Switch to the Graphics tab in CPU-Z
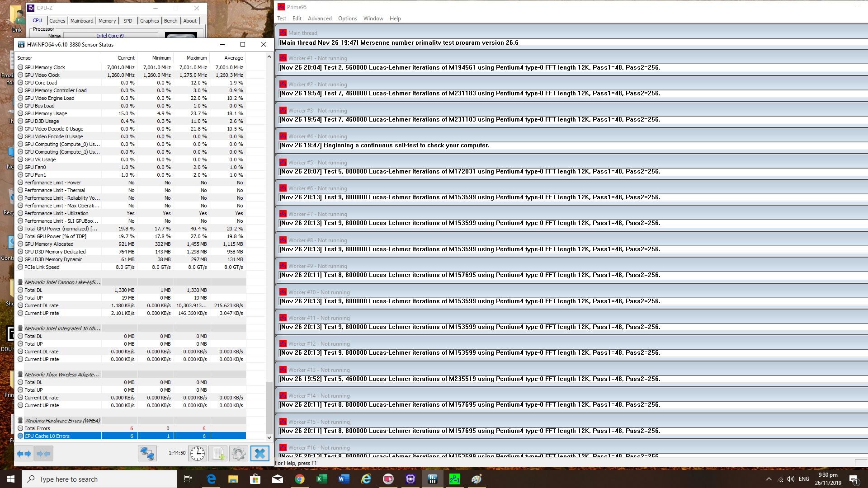The width and height of the screenshot is (868, 488). point(150,21)
